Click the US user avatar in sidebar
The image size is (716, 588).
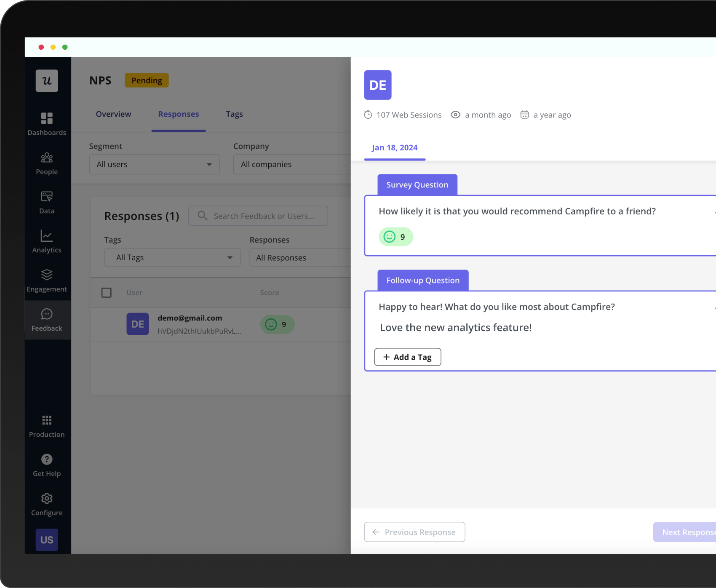tap(47, 540)
